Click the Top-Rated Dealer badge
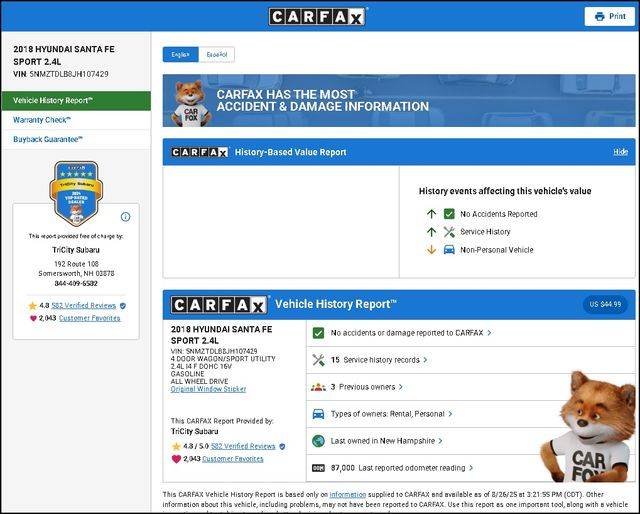 click(76, 194)
